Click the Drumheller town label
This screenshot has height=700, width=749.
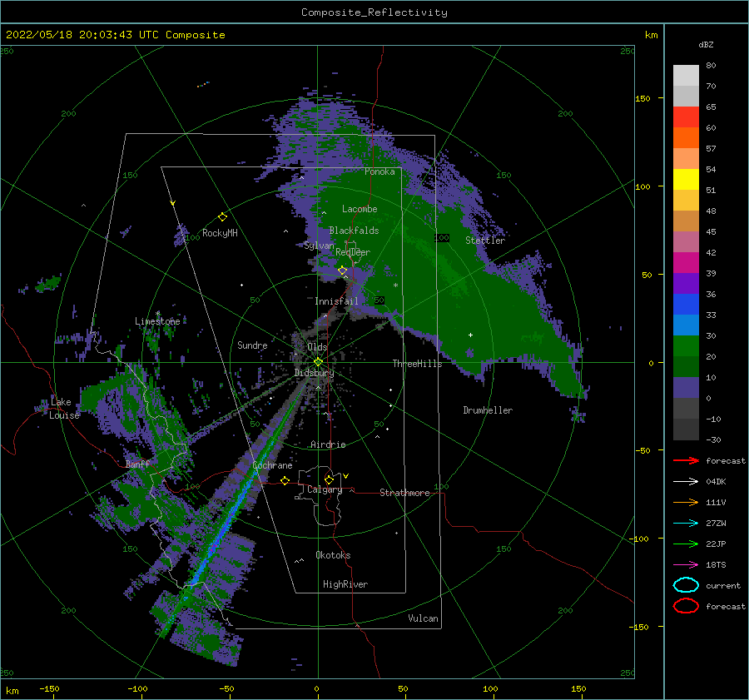pyautogui.click(x=488, y=410)
